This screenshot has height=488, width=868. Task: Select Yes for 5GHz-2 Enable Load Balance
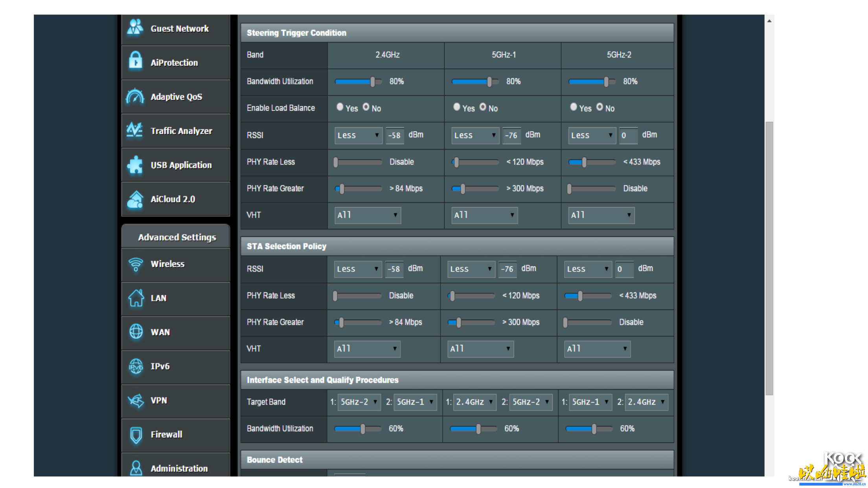pyautogui.click(x=573, y=107)
